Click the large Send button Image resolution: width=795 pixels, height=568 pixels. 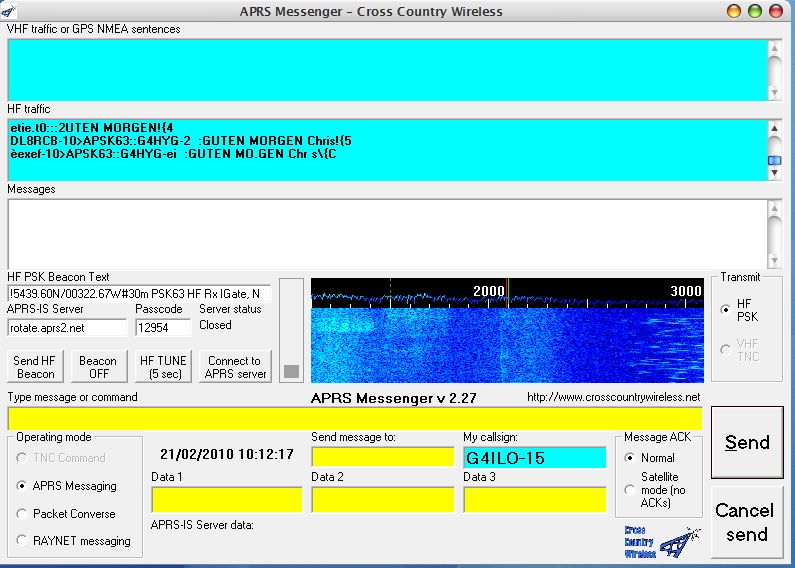point(747,442)
